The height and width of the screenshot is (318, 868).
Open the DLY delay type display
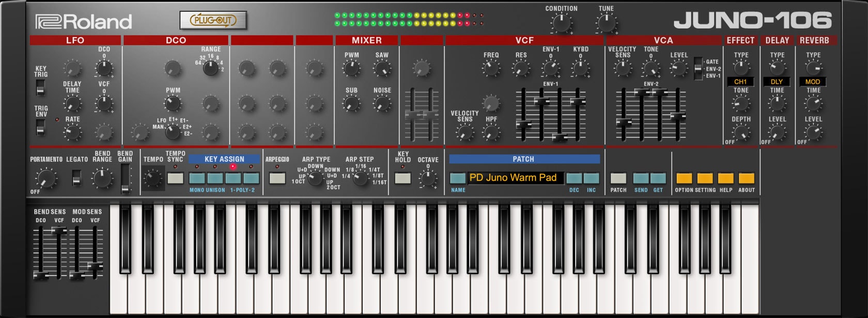777,82
